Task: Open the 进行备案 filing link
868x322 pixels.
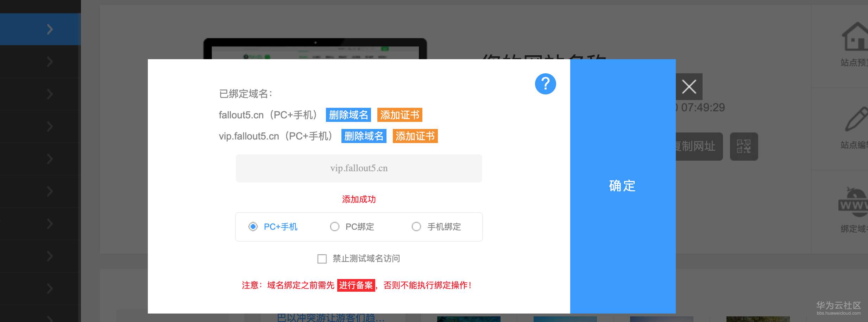Action: (357, 285)
